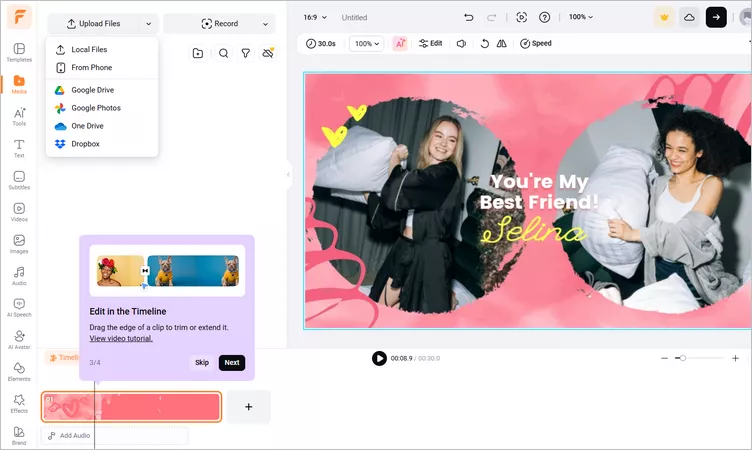This screenshot has height=450, width=752.
Task: Open the 16:9 aspect ratio dropdown
Action: click(x=315, y=17)
